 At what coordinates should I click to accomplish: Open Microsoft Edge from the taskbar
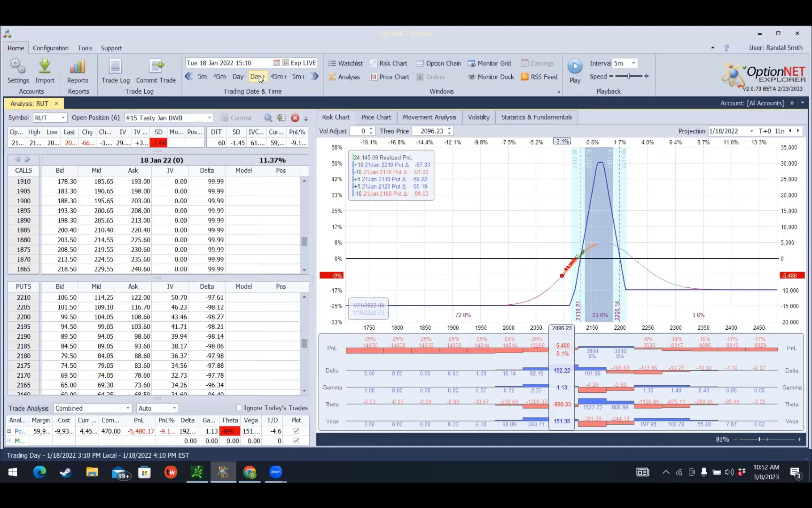click(x=39, y=472)
